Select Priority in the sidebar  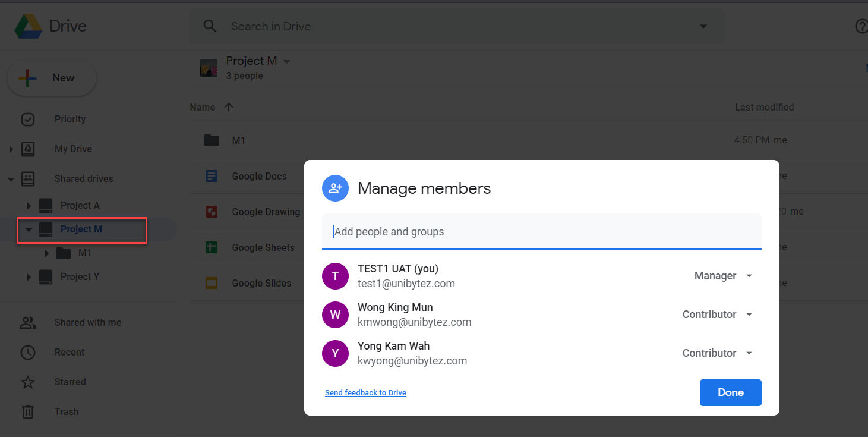pos(70,119)
